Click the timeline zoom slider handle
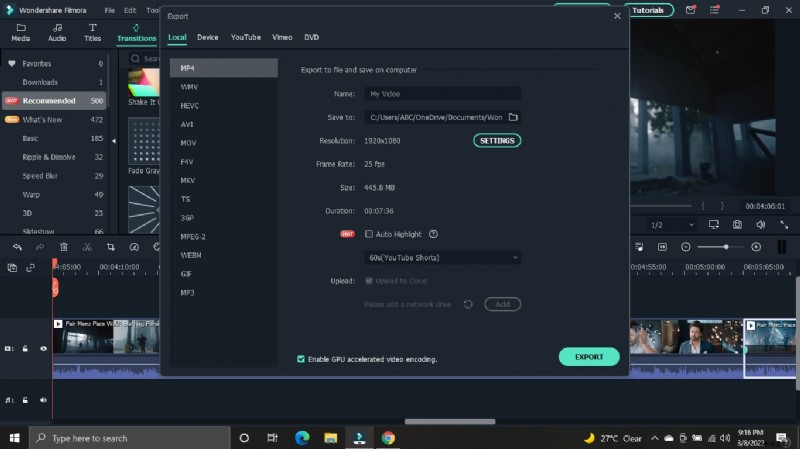 point(726,247)
